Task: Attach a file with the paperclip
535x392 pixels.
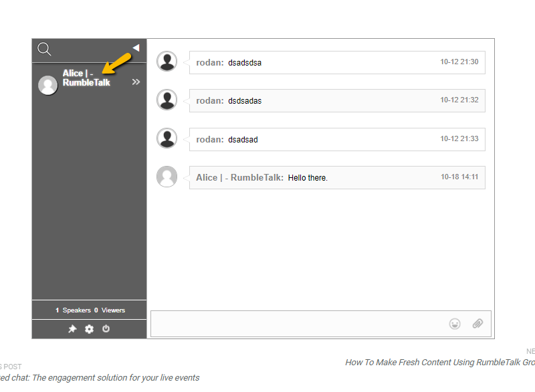Action: [x=477, y=323]
